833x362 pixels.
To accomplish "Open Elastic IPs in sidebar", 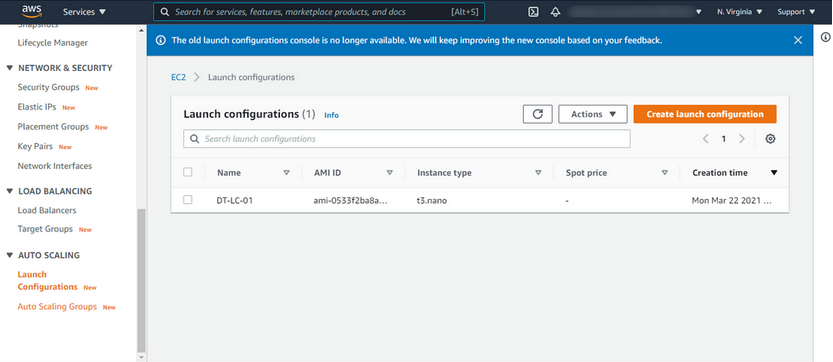I will 37,107.
